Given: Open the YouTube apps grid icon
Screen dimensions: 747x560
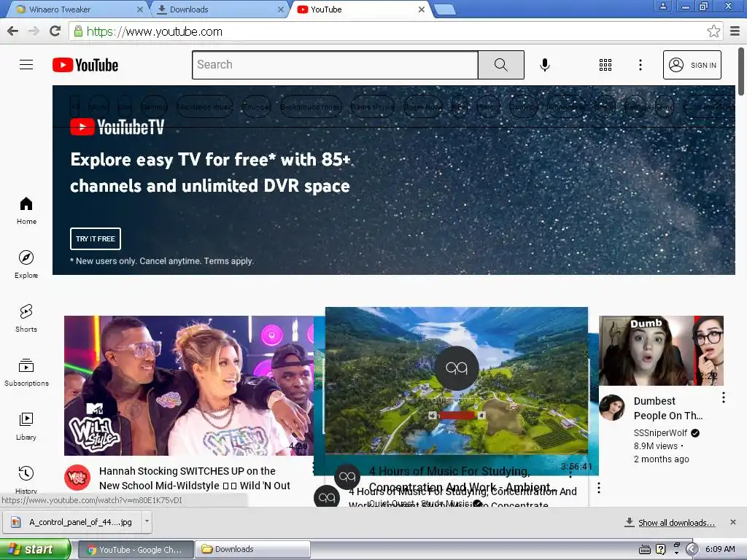Looking at the screenshot, I should pyautogui.click(x=605, y=65).
